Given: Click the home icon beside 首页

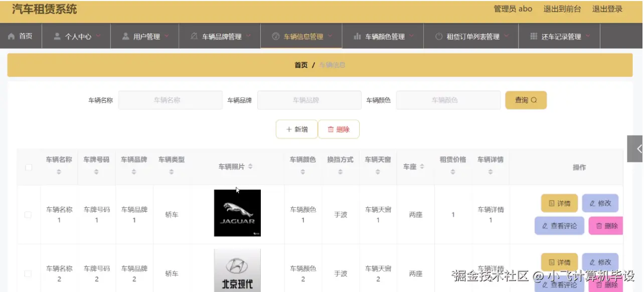Looking at the screenshot, I should point(12,36).
